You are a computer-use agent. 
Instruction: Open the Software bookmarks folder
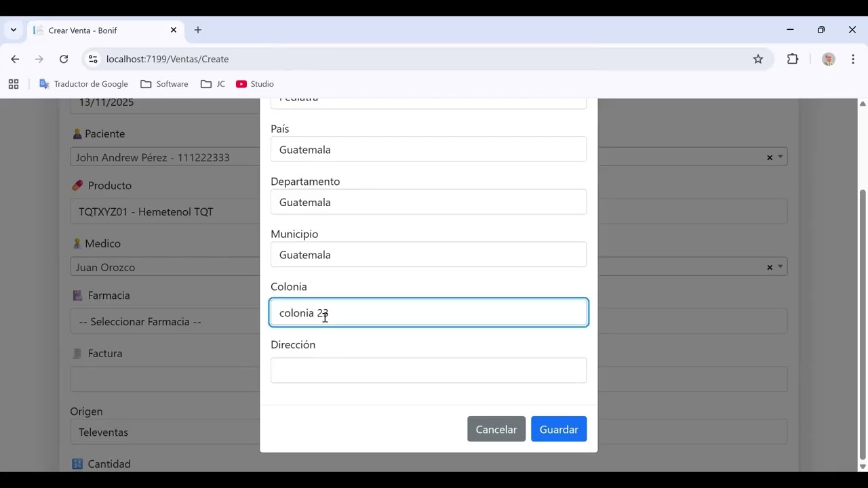164,84
